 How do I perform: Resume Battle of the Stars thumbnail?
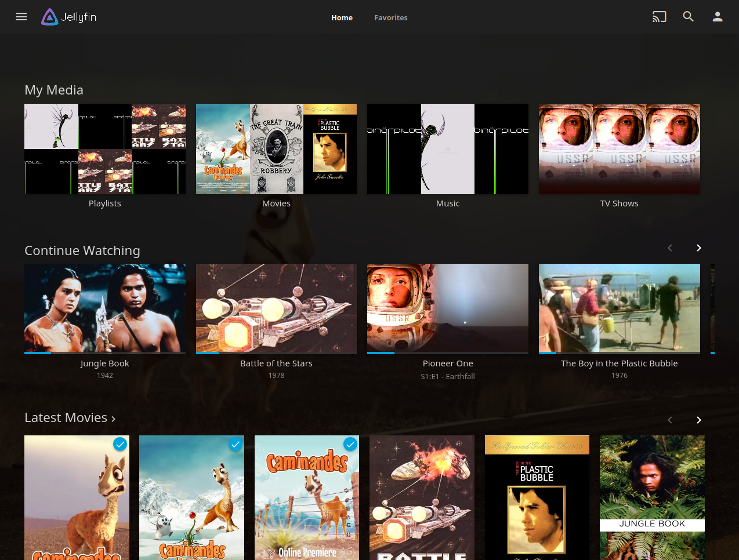click(276, 309)
